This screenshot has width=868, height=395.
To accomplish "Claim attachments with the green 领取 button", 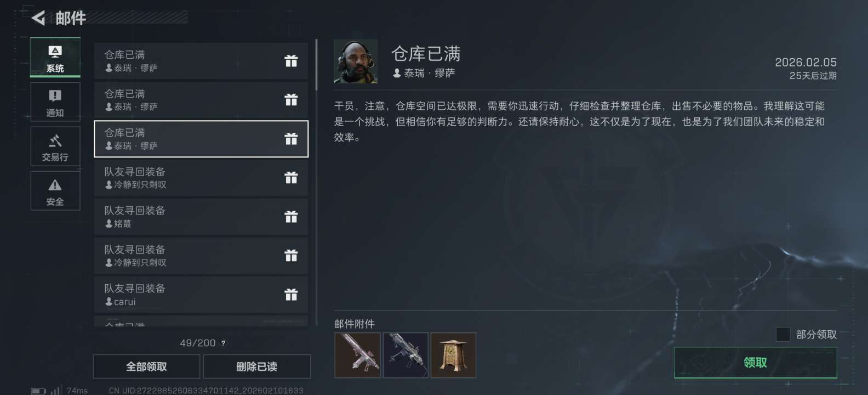I will 755,363.
